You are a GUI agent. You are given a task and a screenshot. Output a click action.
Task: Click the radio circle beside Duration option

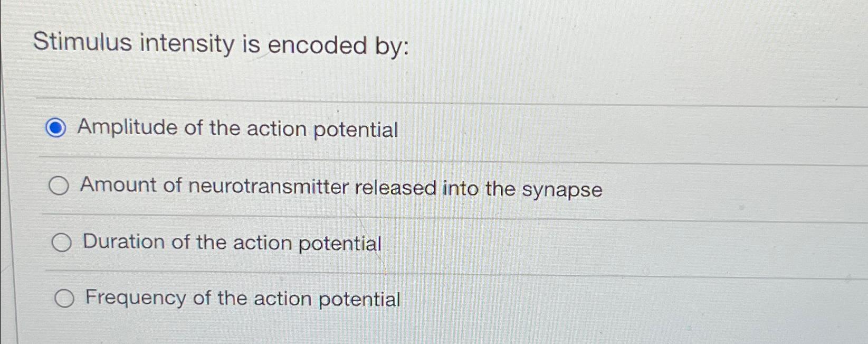[62, 243]
